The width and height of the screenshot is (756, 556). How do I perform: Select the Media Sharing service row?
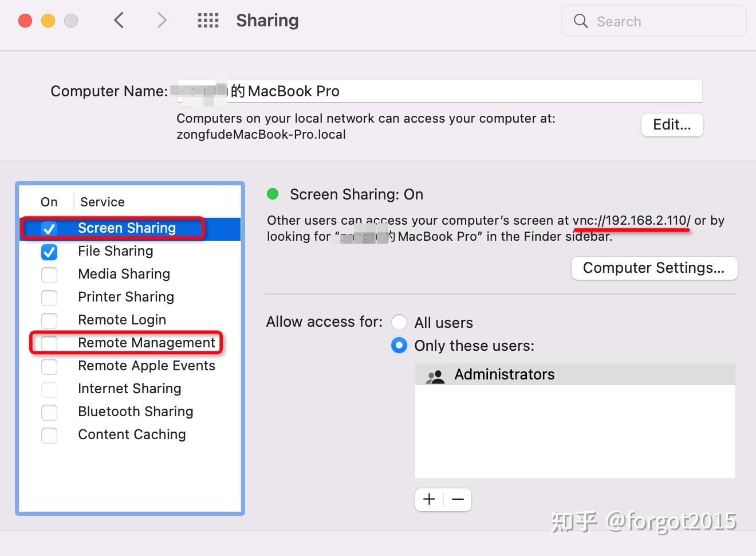130,275
